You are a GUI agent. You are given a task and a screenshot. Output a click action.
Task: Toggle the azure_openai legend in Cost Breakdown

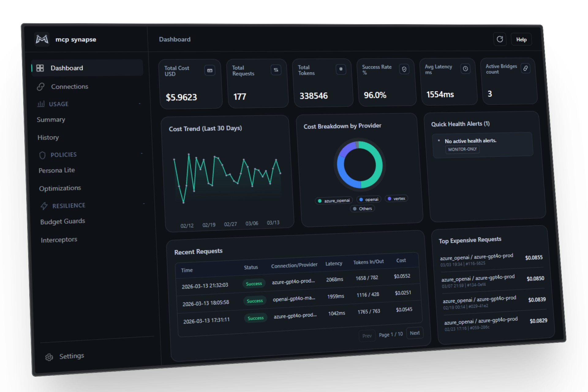334,201
